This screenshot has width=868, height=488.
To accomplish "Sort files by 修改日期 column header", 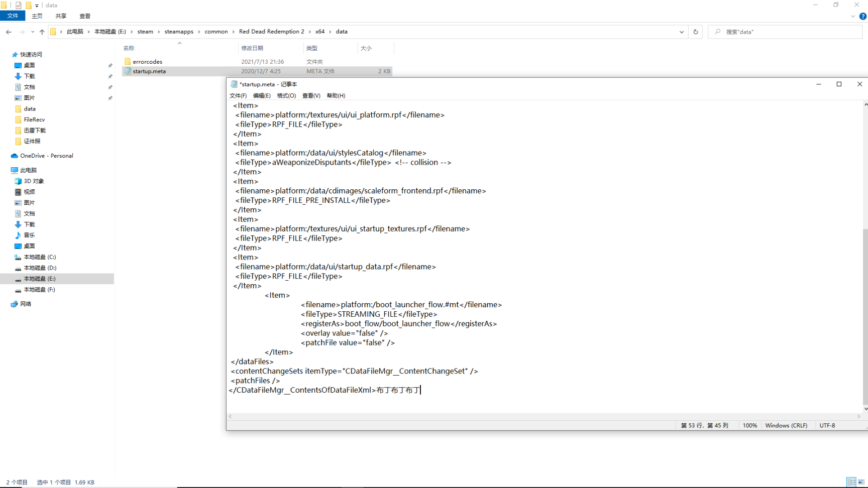I will pos(252,48).
